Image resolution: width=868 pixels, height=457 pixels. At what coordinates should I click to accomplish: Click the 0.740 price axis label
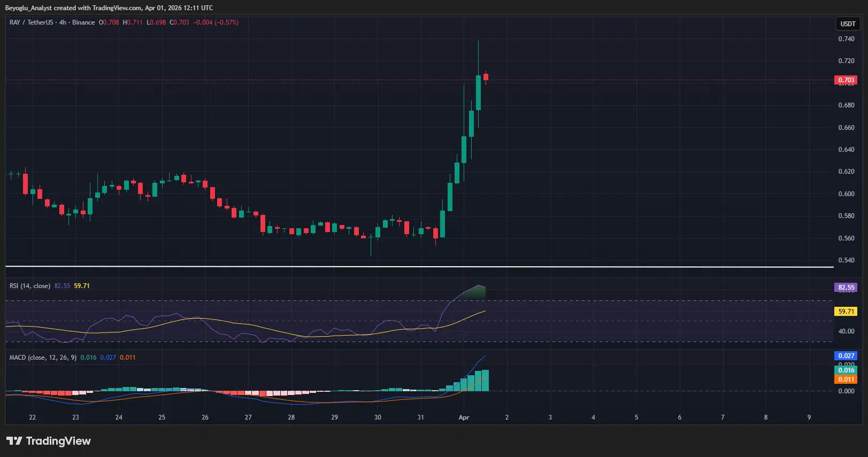846,39
